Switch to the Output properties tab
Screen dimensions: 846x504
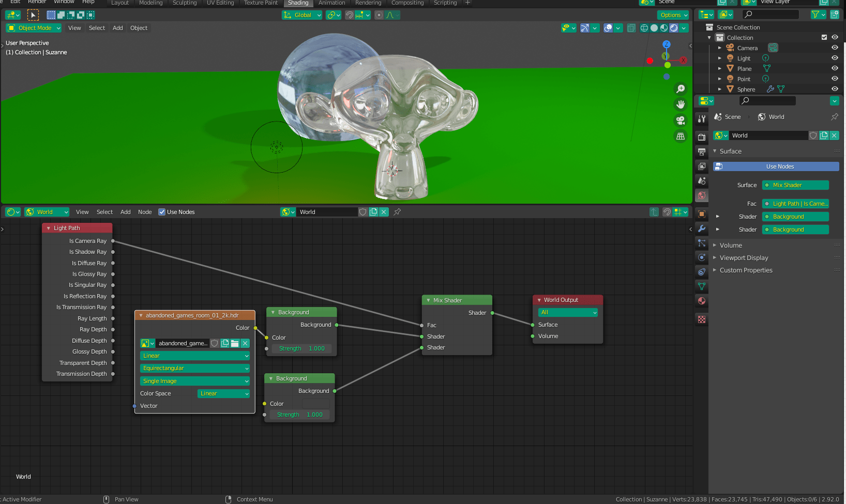tap(701, 151)
